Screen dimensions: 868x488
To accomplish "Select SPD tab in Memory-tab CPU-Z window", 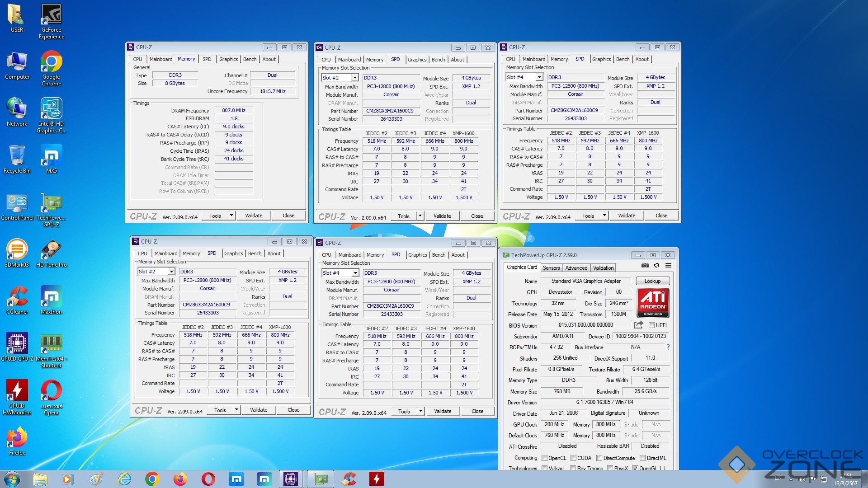I will (x=207, y=59).
